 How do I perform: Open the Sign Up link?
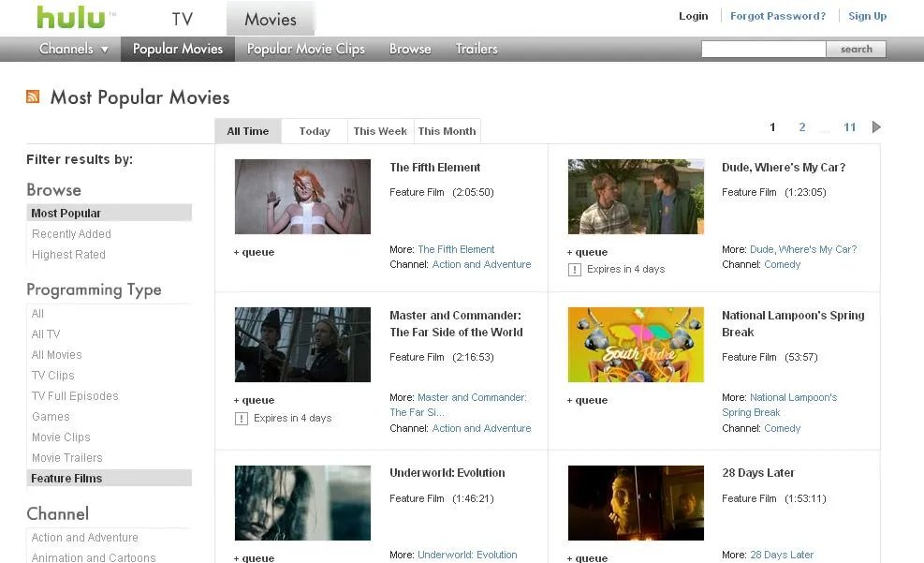coord(868,16)
